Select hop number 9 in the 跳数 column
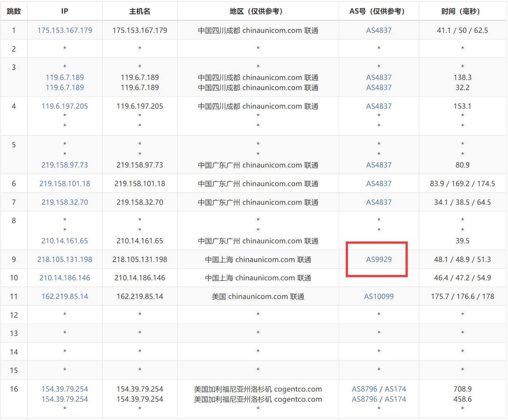Screen dimensions: 508x420 coord(14,259)
